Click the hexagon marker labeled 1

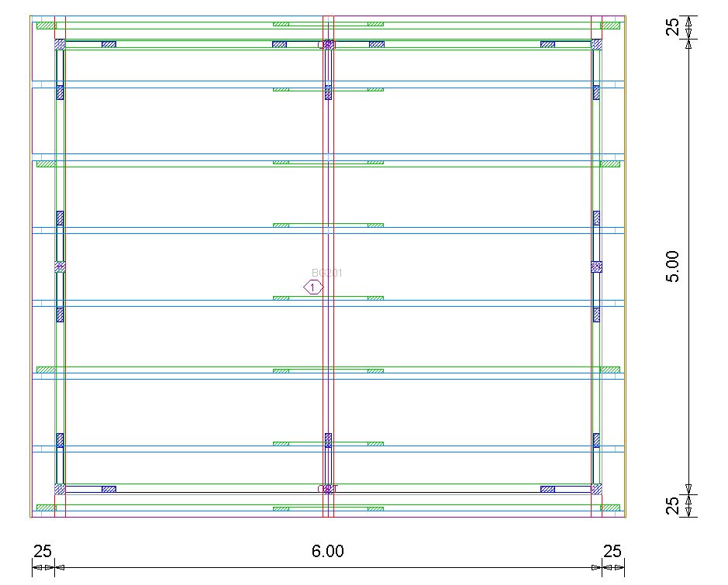pos(312,287)
